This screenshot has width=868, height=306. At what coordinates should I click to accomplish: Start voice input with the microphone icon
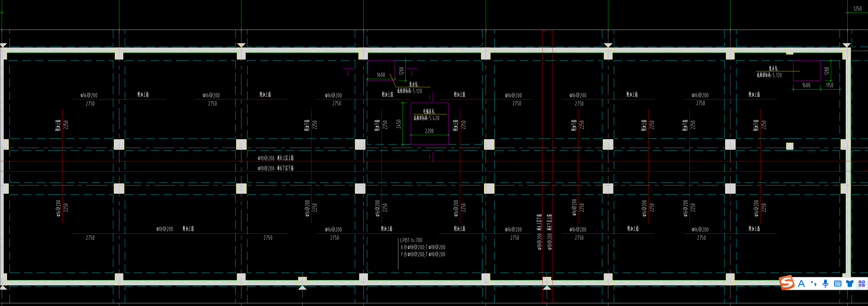(x=825, y=284)
